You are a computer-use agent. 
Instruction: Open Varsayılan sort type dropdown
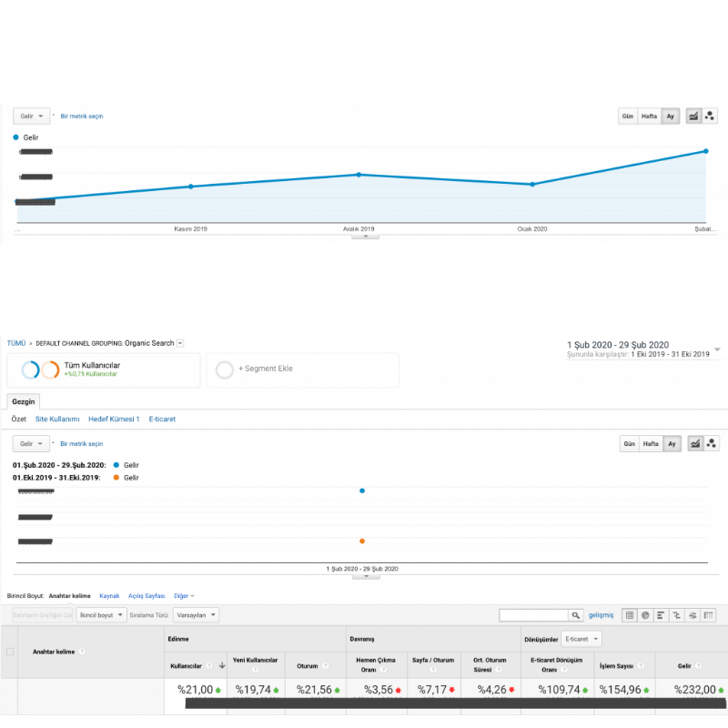[x=196, y=615]
